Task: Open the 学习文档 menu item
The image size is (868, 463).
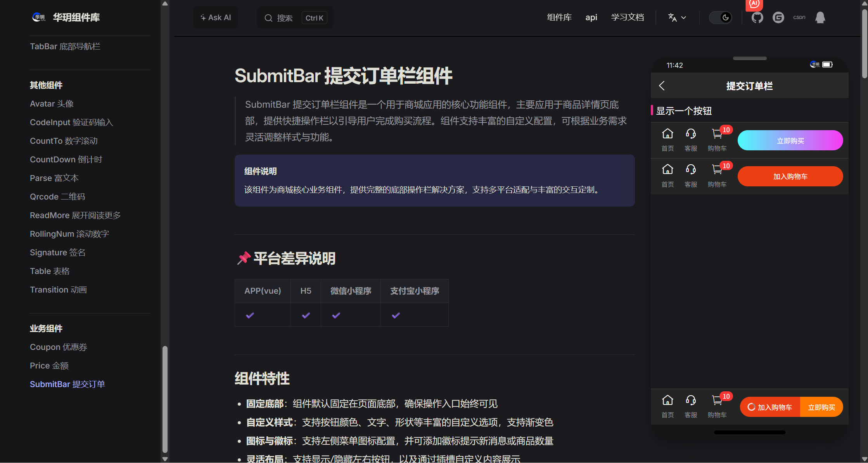Action: [x=627, y=17]
